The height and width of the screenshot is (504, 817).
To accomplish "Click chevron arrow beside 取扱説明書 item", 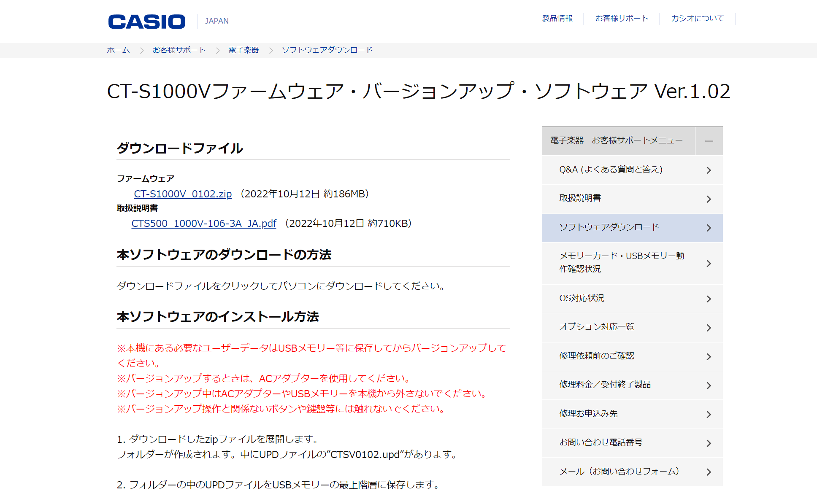I will [709, 199].
